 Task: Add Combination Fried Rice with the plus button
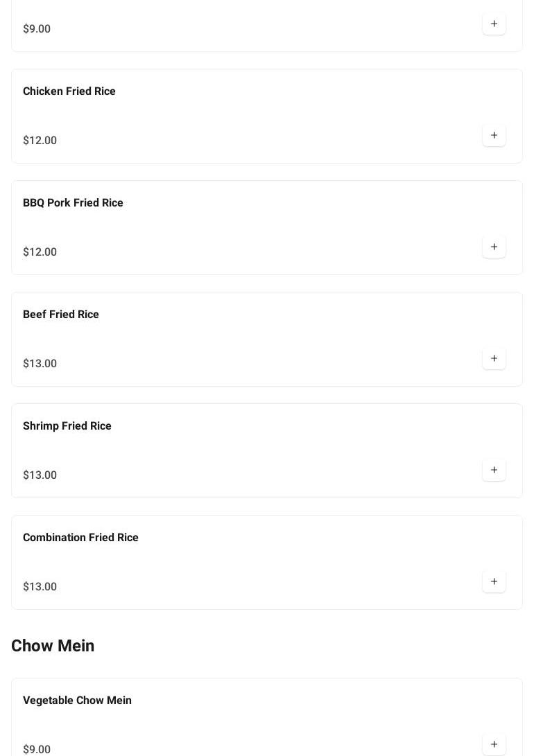point(494,581)
